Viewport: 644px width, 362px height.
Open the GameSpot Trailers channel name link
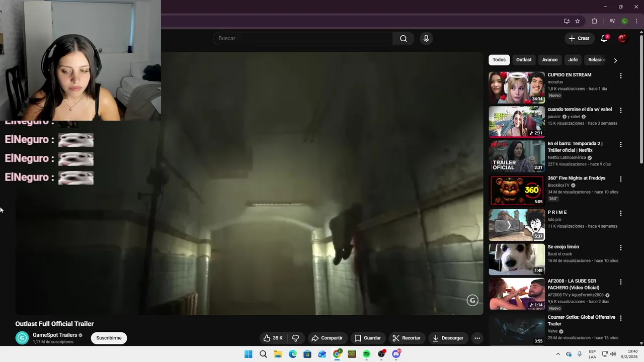pos(55,335)
